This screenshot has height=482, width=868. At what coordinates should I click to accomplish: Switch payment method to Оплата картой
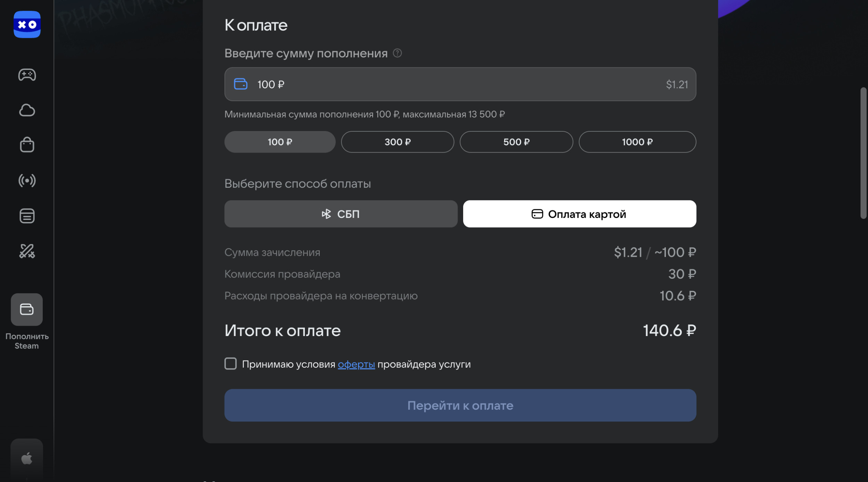(x=579, y=214)
